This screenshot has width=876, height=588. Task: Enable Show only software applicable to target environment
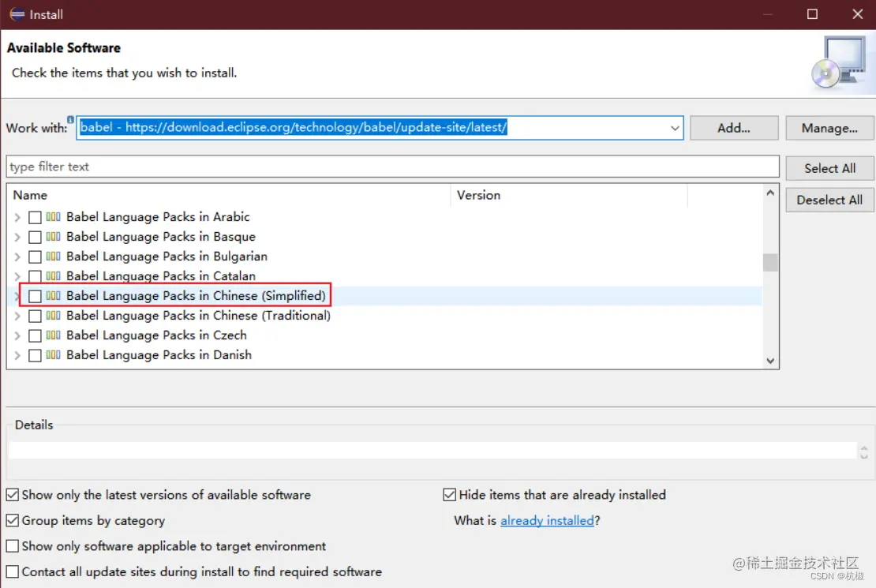pyautogui.click(x=13, y=546)
